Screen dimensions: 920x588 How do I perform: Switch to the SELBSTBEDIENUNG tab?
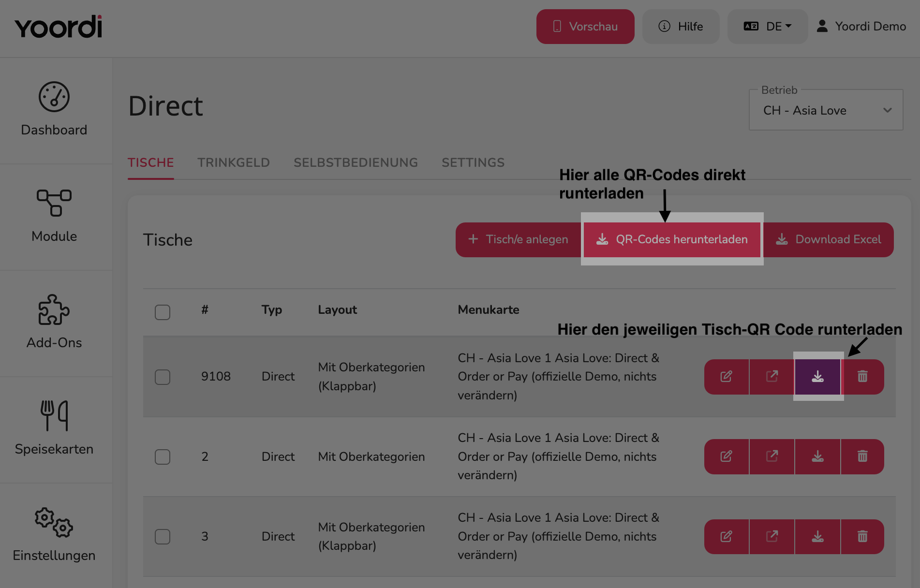(356, 162)
